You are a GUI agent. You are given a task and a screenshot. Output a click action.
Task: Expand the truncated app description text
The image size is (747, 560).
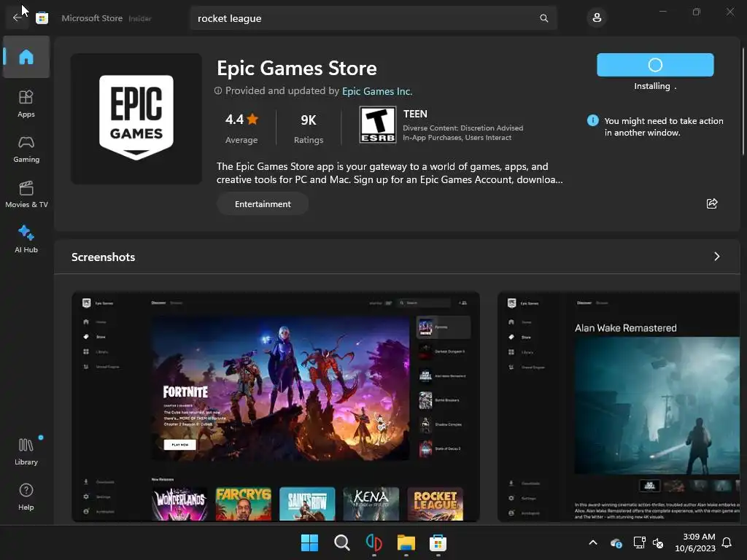click(390, 173)
